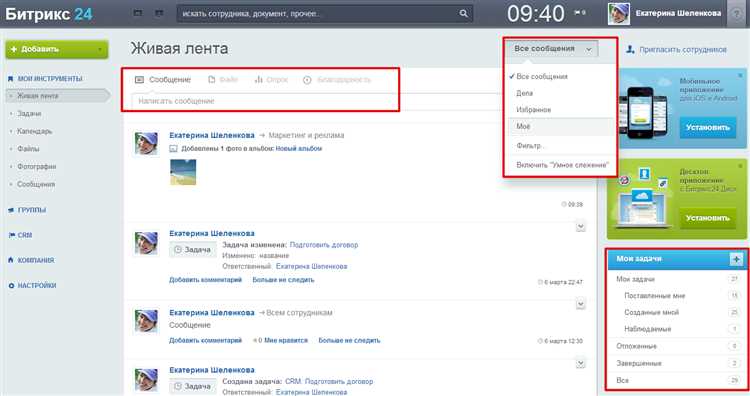Click Больше не следить on the Сообщение post
The image size is (750, 396).
click(x=349, y=341)
